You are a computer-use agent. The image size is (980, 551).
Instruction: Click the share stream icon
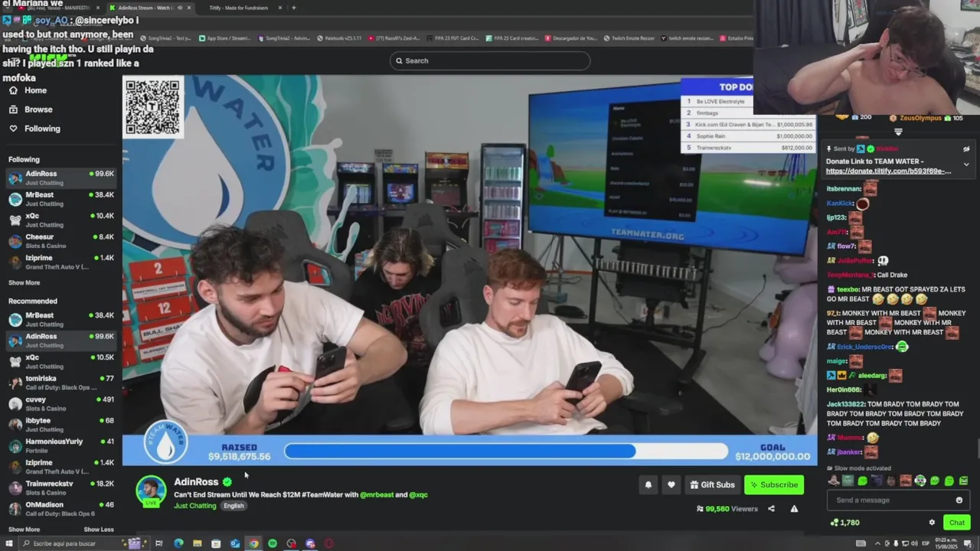(771, 509)
